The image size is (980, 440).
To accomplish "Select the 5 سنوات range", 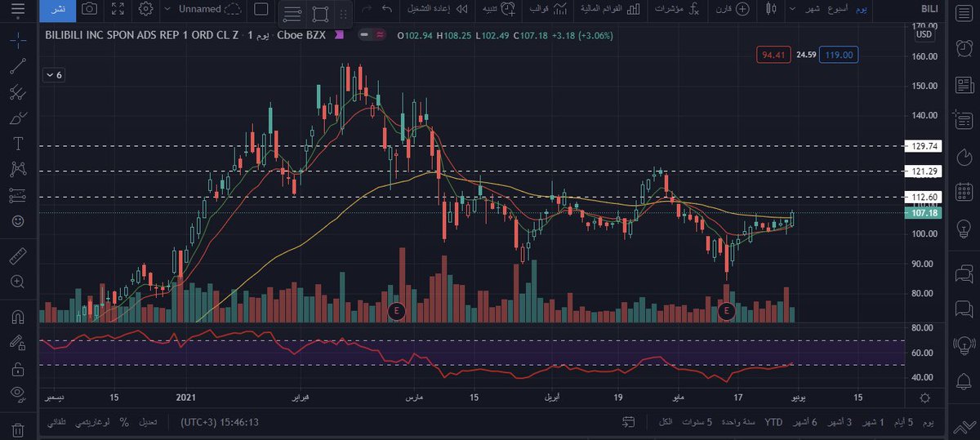I will 698,422.
